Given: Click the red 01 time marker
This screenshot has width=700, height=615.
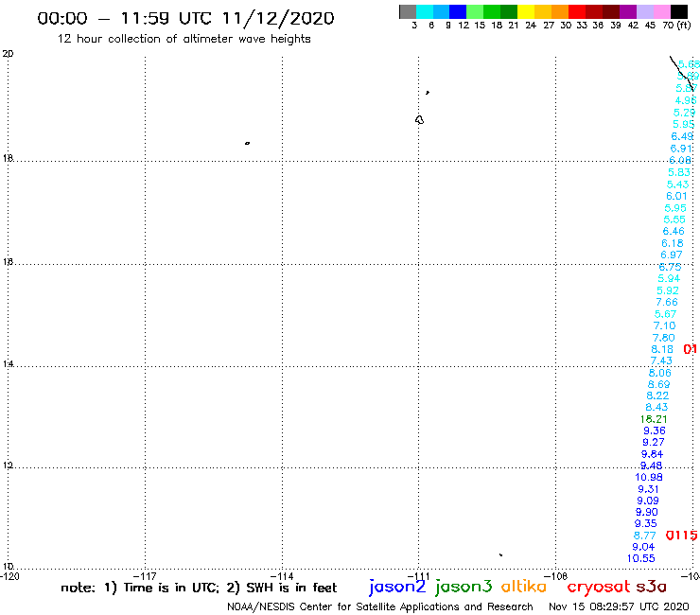Looking at the screenshot, I should tap(691, 349).
